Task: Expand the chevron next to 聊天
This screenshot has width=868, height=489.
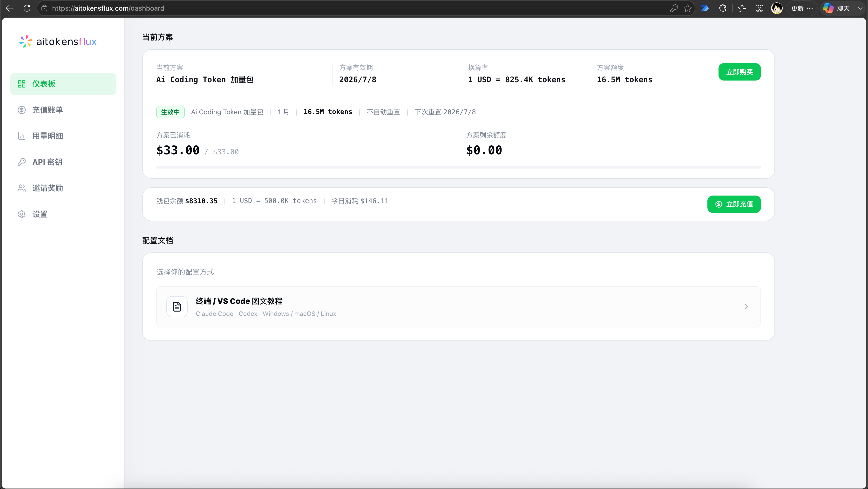Action: click(860, 8)
